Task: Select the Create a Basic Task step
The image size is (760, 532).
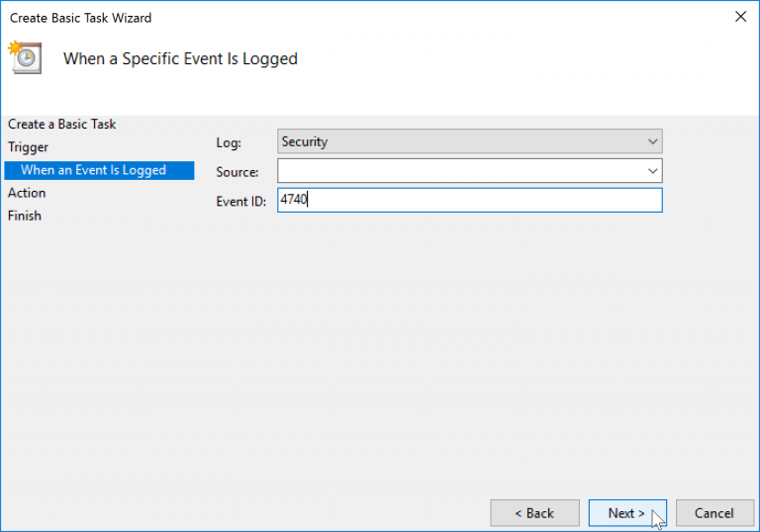Action: 61,124
